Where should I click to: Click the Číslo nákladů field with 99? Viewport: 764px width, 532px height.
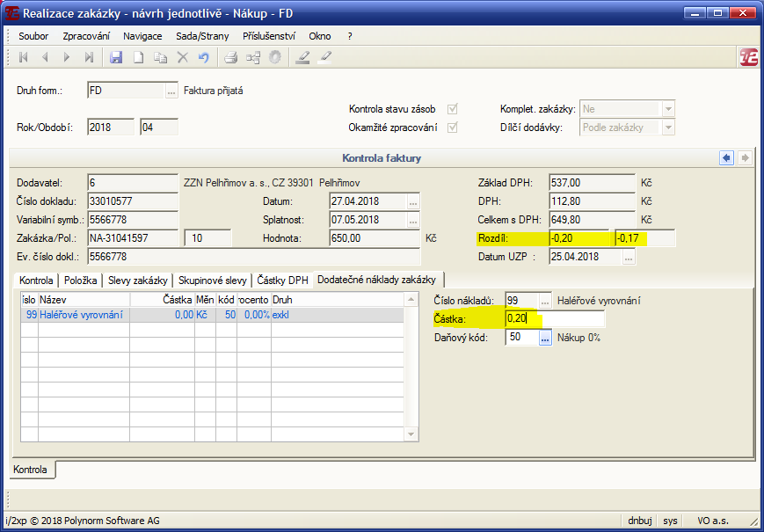coord(521,301)
